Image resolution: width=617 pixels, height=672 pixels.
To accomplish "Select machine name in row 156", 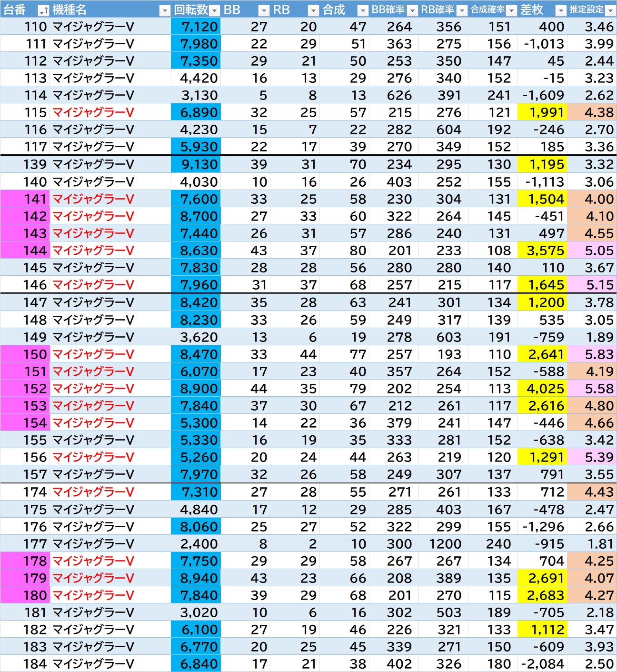I will click(x=110, y=457).
